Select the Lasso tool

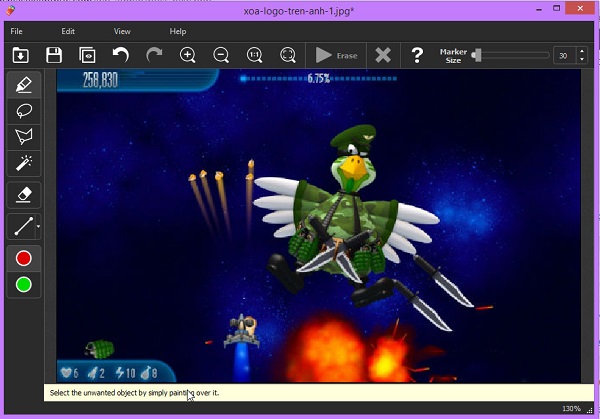pyautogui.click(x=24, y=111)
